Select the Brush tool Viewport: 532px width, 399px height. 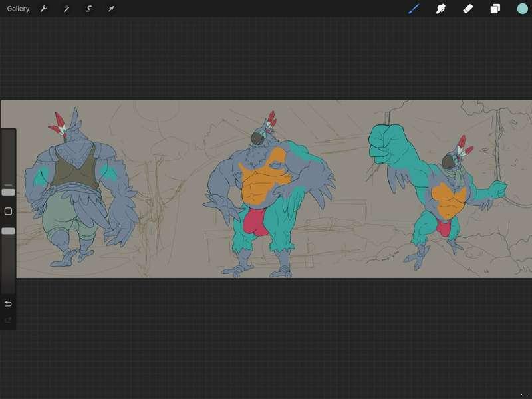[x=414, y=9]
